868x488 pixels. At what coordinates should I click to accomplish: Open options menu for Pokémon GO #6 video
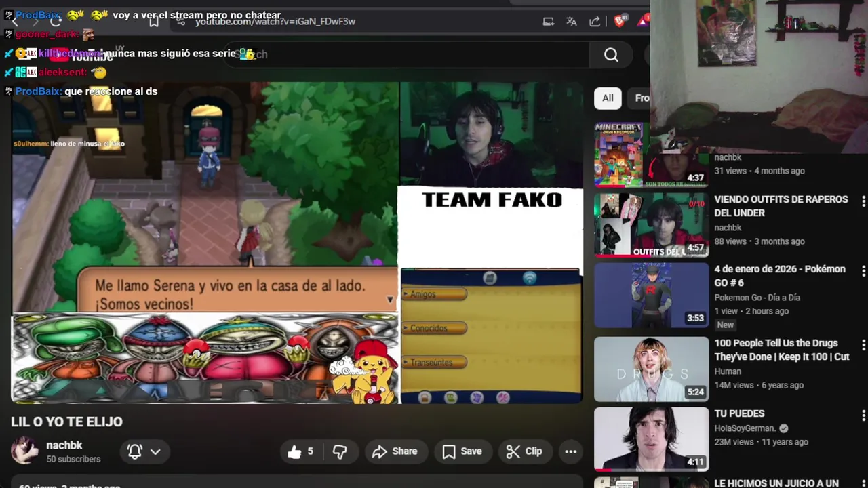[x=863, y=271]
